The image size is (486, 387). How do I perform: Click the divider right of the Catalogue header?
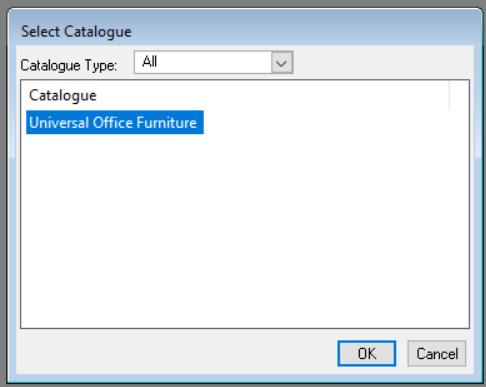449,96
